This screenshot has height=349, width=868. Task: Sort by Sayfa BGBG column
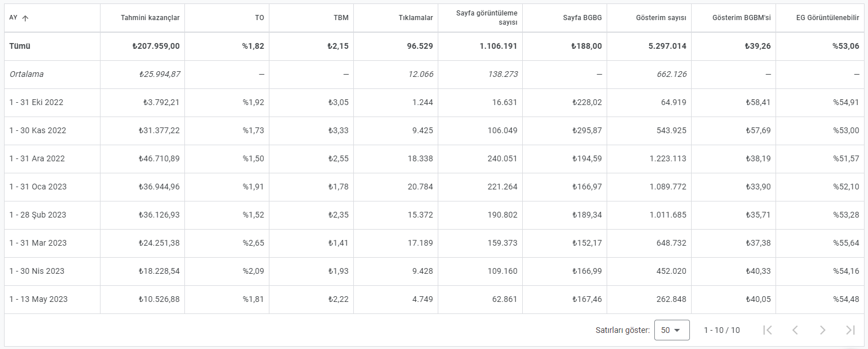click(582, 18)
